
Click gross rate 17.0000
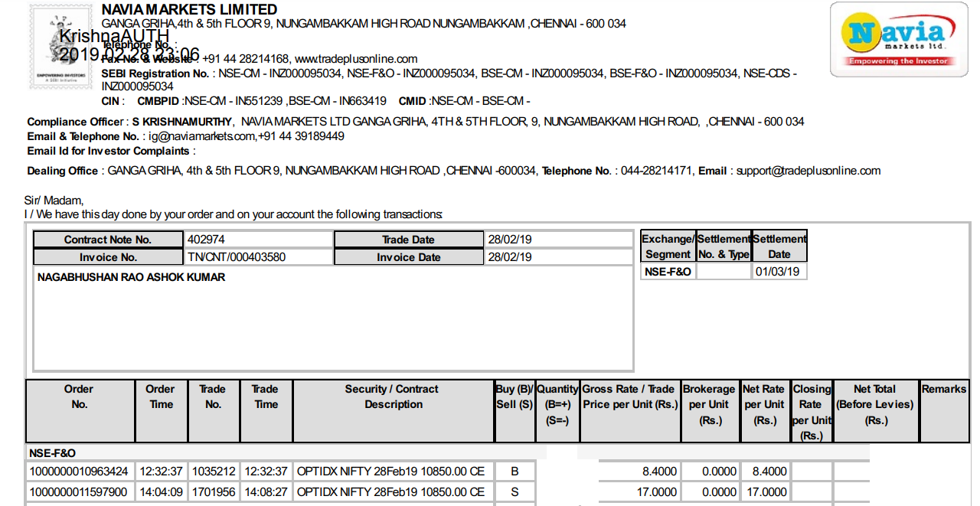click(656, 491)
